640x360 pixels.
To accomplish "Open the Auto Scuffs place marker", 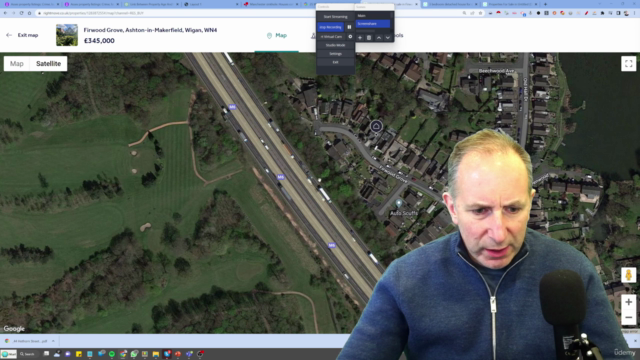I will [399, 203].
